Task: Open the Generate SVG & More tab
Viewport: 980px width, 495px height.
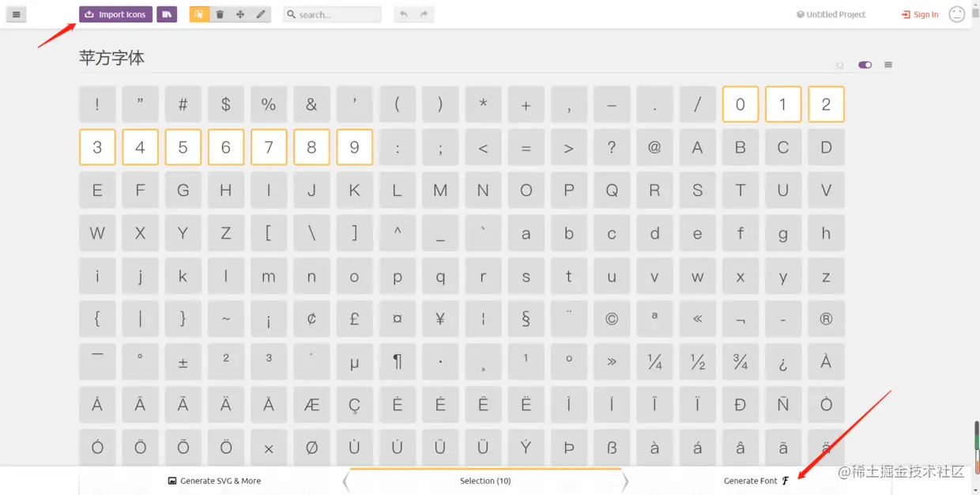Action: [214, 480]
